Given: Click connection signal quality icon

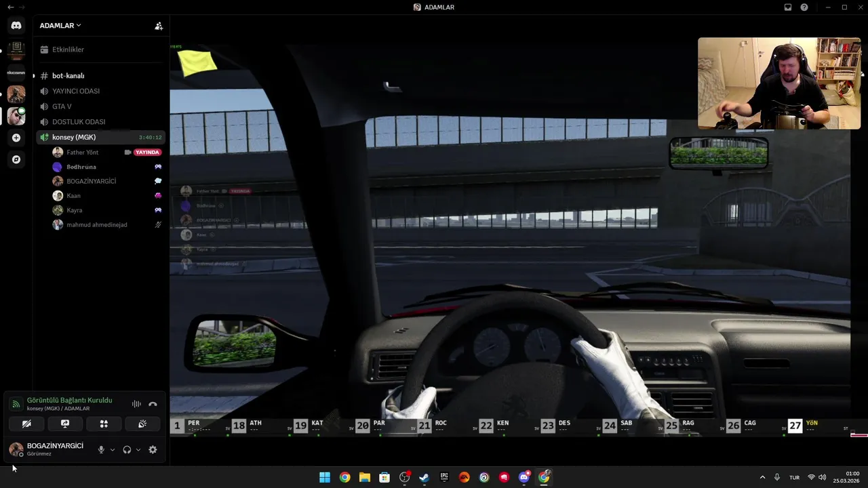Looking at the screenshot, I should [16, 404].
